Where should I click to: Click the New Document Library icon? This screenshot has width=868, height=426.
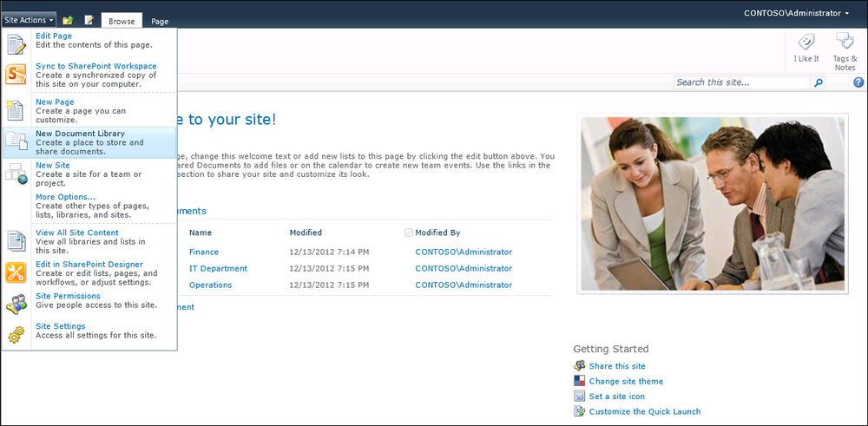coord(16,142)
